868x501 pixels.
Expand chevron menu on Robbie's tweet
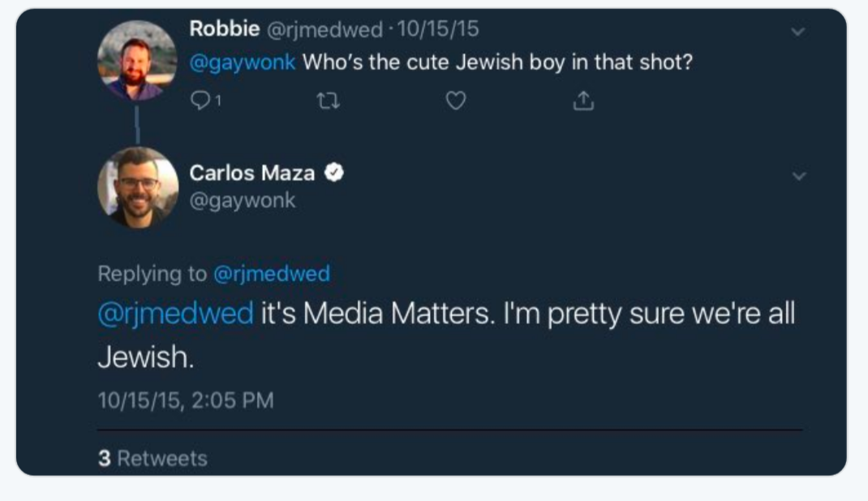coord(799,32)
